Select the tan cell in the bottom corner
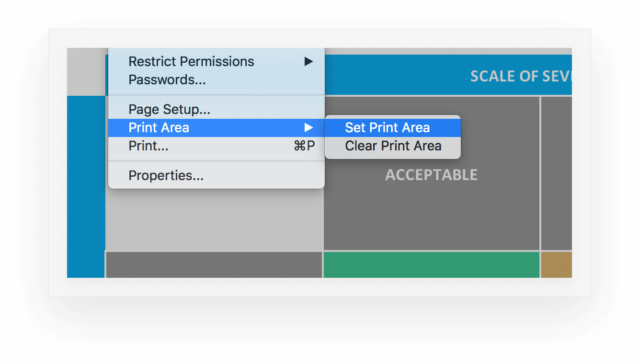Image resolution: width=639 pixels, height=364 pixels. tap(556, 264)
